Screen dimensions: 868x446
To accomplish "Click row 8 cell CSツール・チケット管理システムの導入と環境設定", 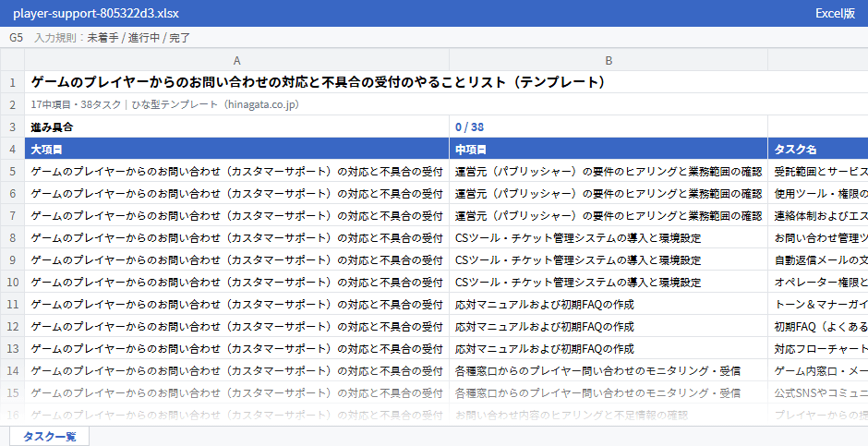I will click(x=609, y=237).
